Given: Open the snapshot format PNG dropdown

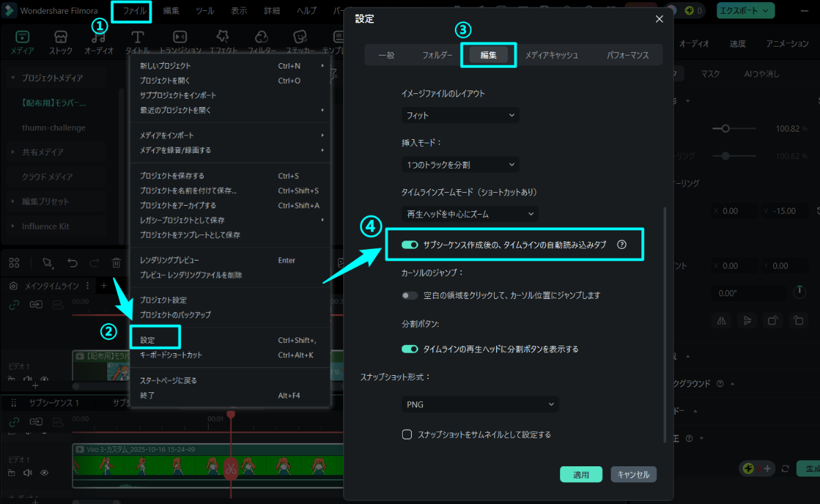Looking at the screenshot, I should (479, 405).
